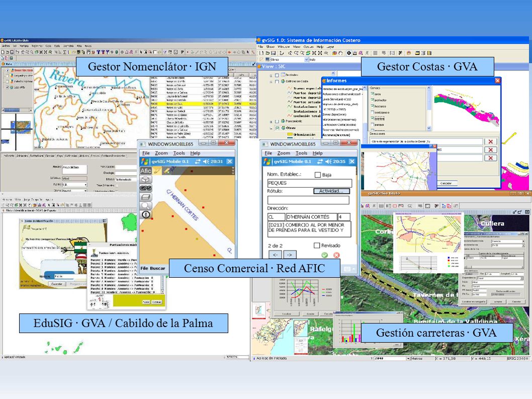The image size is (532, 399).
Task: Uncheck the hectárea field in Informes
Action: (373, 106)
